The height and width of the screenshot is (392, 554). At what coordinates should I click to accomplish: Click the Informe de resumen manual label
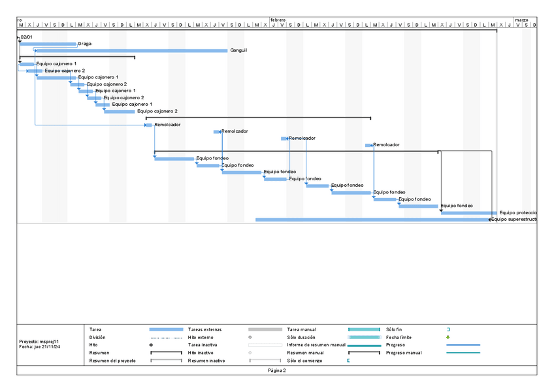[316, 345]
